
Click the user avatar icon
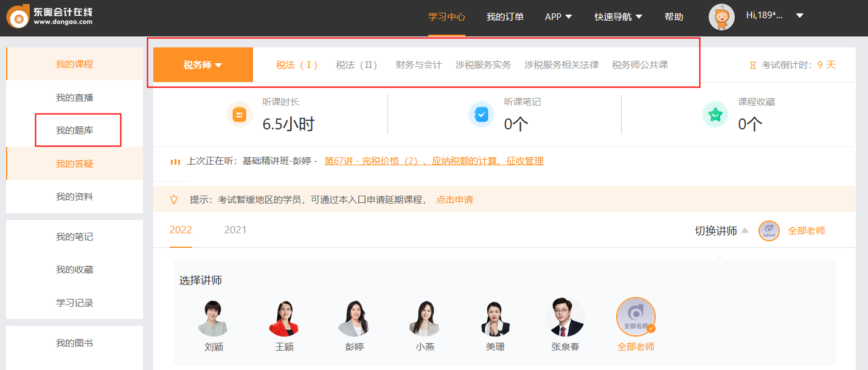pyautogui.click(x=721, y=17)
